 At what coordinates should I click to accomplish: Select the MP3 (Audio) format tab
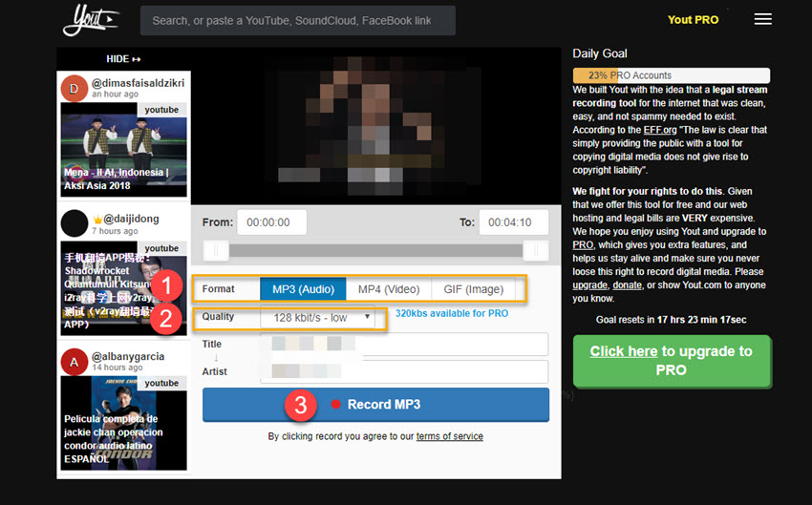[303, 289]
